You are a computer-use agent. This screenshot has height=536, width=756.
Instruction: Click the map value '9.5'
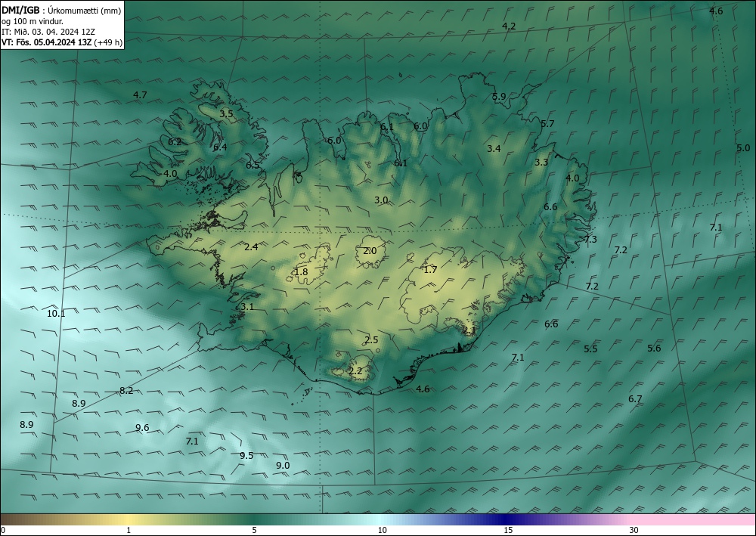246,456
